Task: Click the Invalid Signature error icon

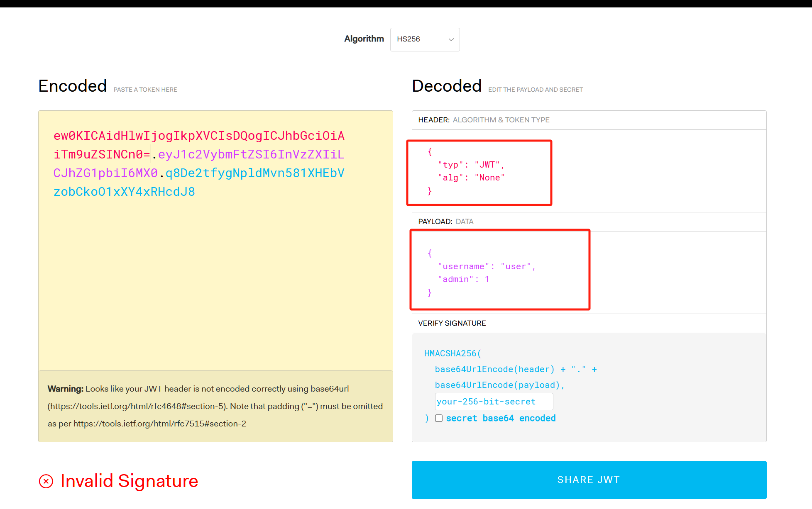Action: (46, 481)
